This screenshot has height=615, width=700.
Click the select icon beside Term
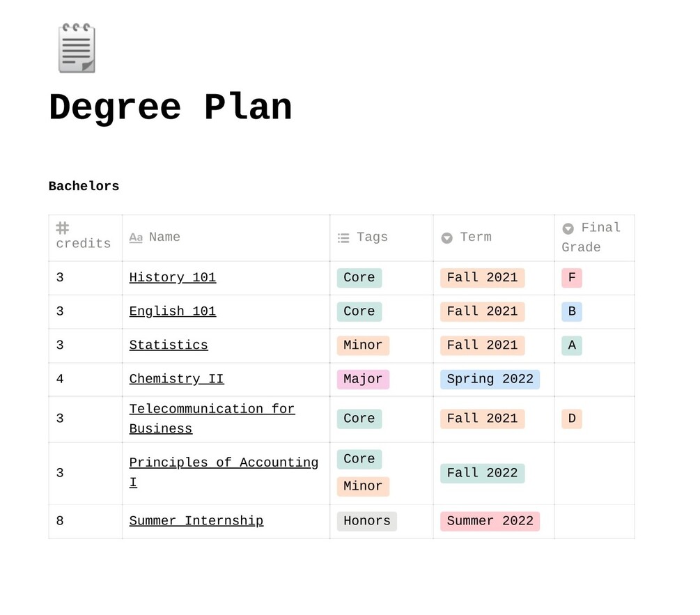(x=447, y=238)
